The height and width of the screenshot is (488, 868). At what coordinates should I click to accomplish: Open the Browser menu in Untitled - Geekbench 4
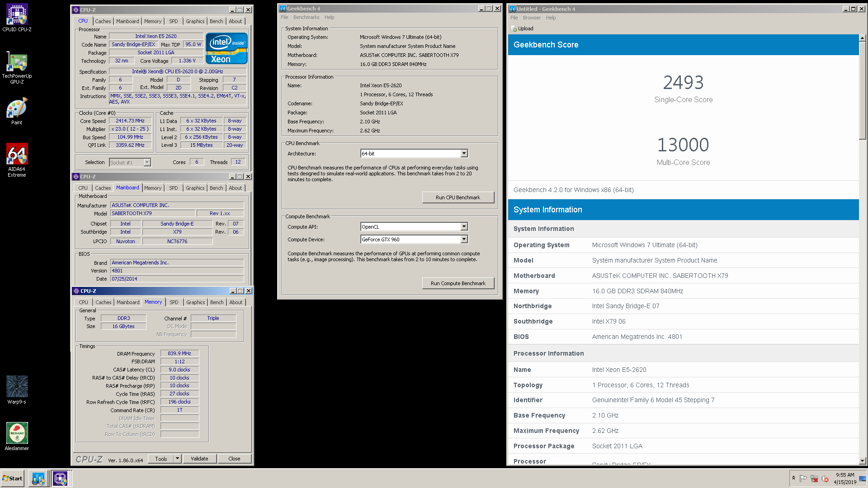(532, 18)
